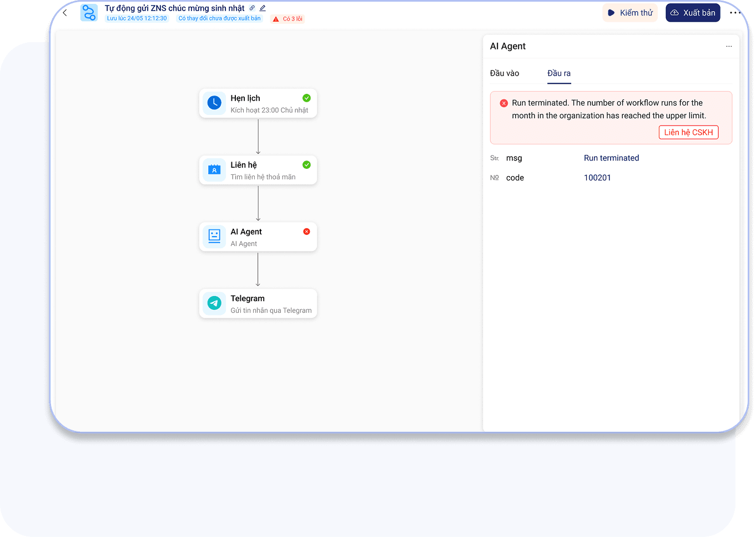Open the header three-dot more menu
This screenshot has height=537, width=756.
tap(735, 13)
